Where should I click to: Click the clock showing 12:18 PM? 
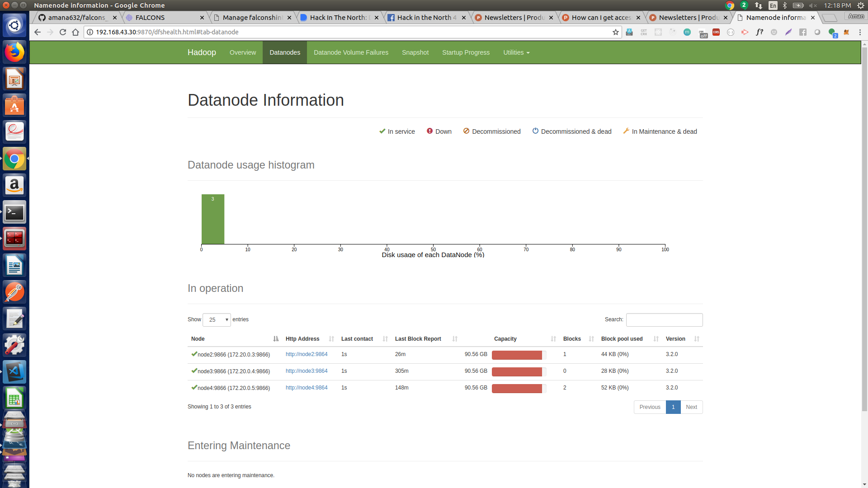[837, 5]
